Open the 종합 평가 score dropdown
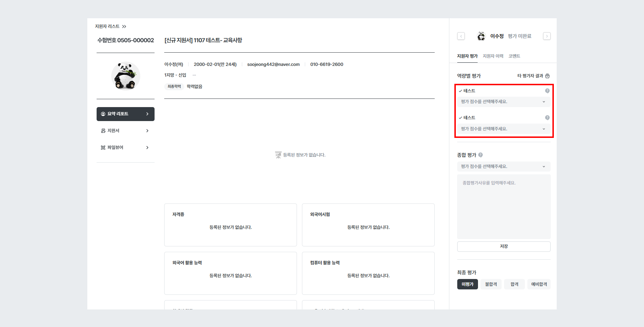Image resolution: width=644 pixels, height=327 pixels. [504, 166]
